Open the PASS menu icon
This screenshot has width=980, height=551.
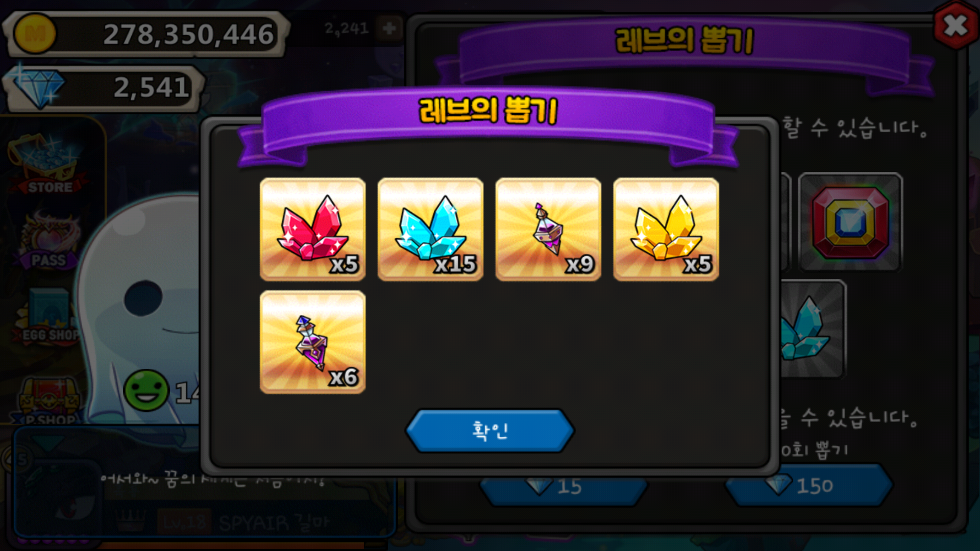click(49, 241)
